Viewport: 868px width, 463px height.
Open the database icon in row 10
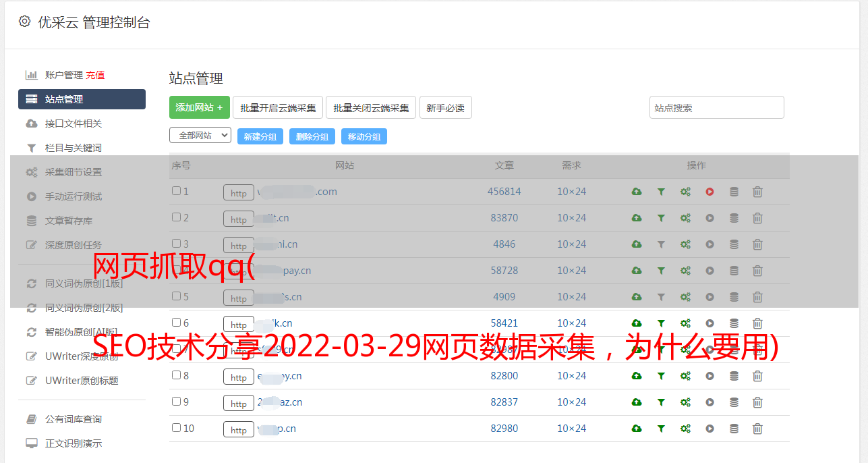[x=734, y=429]
